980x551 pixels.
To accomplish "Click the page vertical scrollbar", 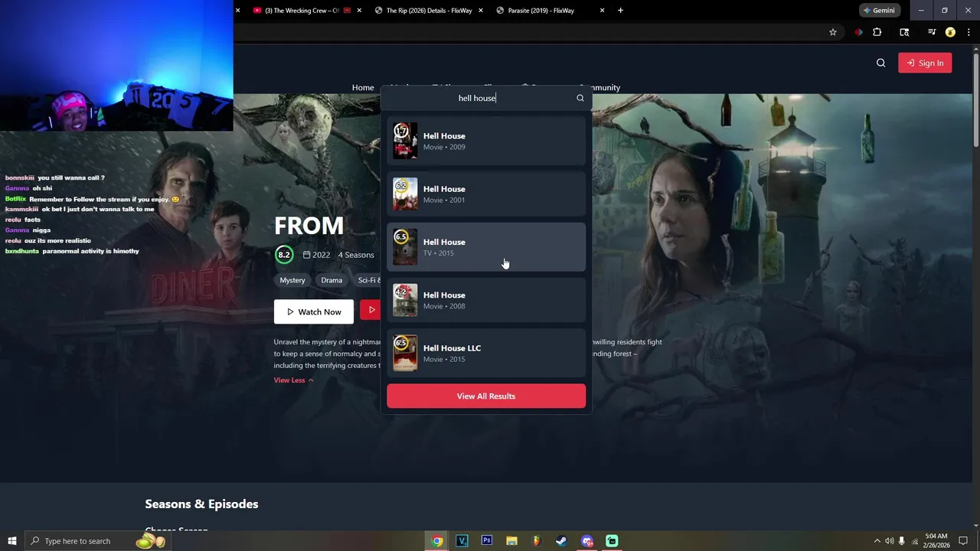I will click(x=975, y=99).
